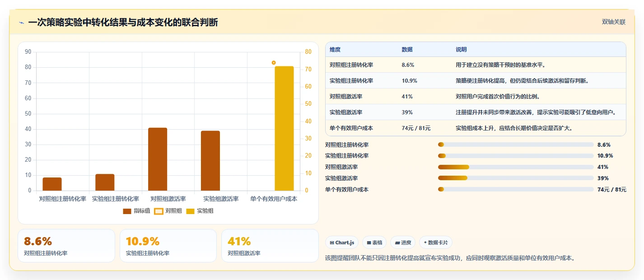Click the 单个有效用户成本 x-axis label on chart
The height and width of the screenshot is (280, 644).
(x=274, y=199)
